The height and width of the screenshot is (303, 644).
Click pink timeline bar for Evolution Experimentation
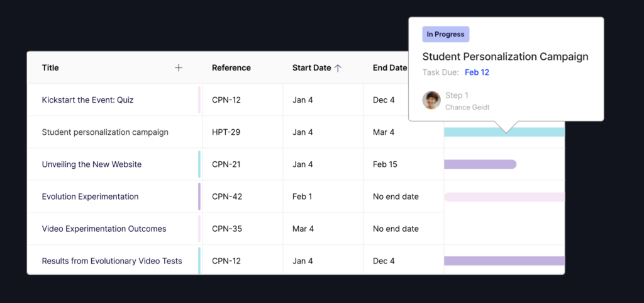[504, 197]
